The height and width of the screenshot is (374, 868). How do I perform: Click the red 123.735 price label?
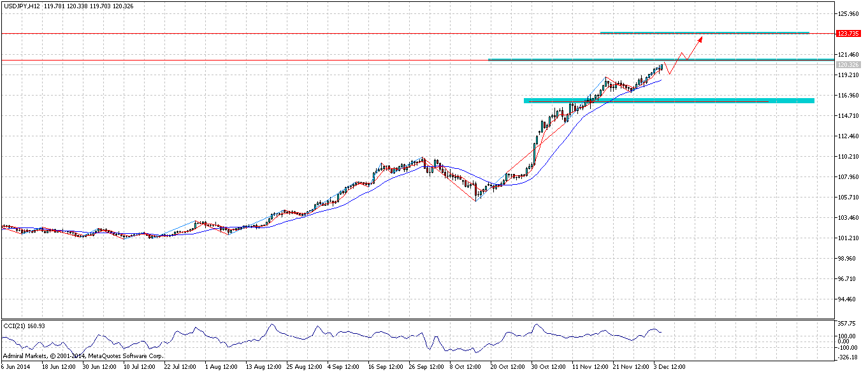click(x=848, y=33)
